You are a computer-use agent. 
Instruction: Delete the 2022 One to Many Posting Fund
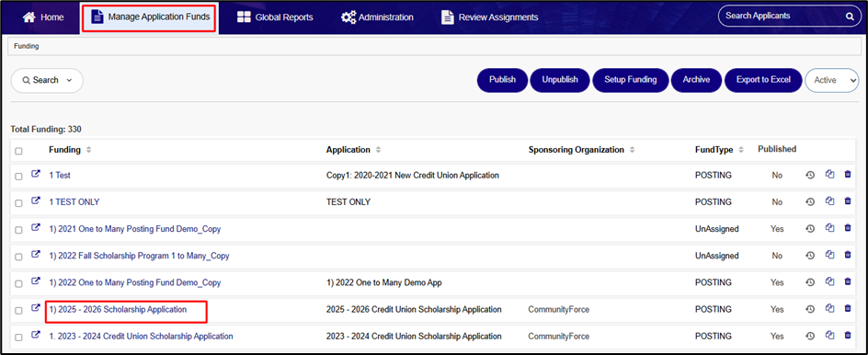[x=848, y=282]
